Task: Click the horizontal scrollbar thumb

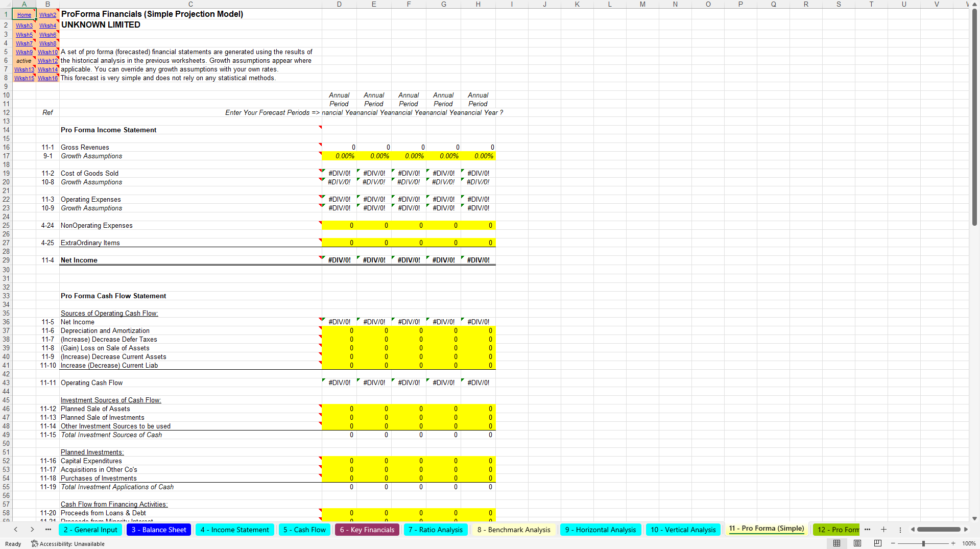Action: pos(939,530)
